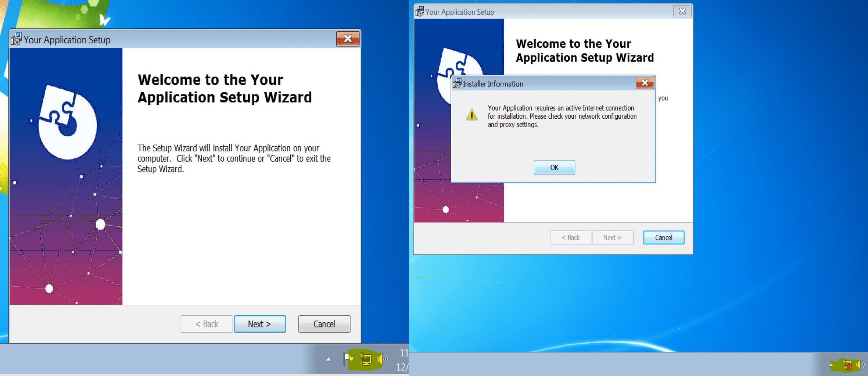Image resolution: width=868 pixels, height=376 pixels.
Task: Click the yellow warning triangle in the dialog
Action: coord(471,115)
